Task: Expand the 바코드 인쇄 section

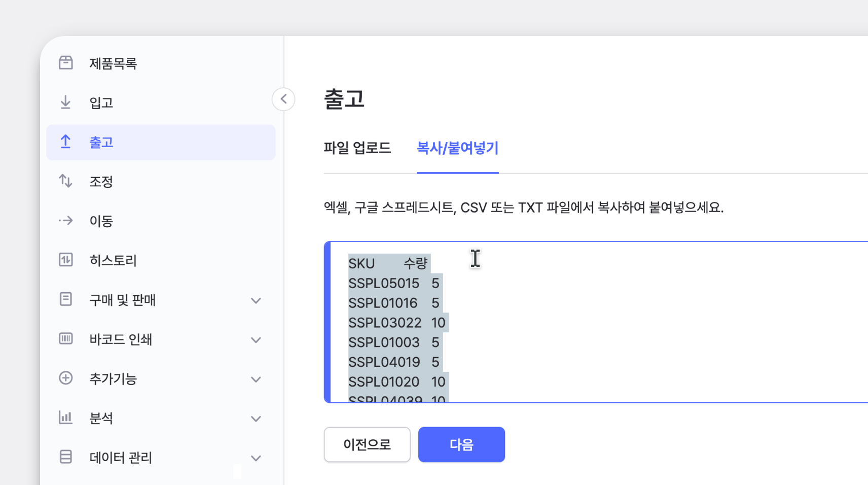Action: tap(256, 340)
